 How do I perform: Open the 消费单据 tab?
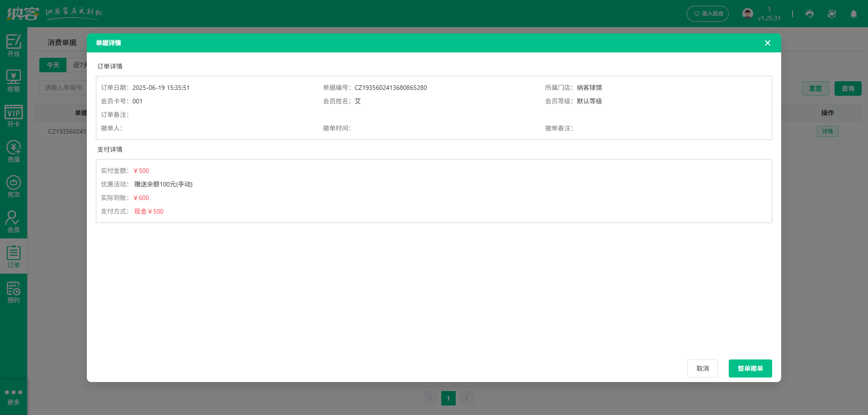(62, 42)
